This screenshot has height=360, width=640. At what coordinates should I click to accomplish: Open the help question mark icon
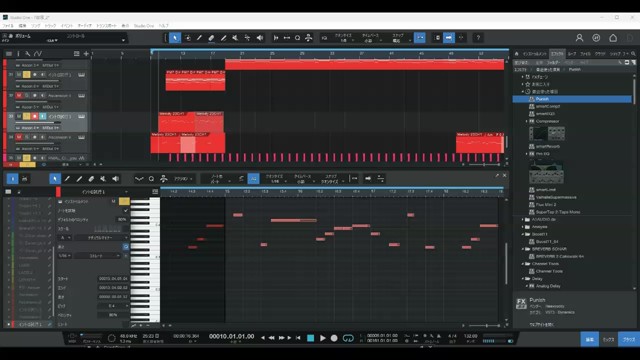click(x=478, y=38)
